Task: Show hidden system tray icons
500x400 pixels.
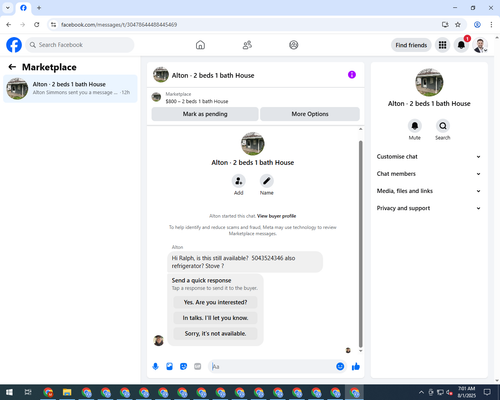Action: pos(421,392)
